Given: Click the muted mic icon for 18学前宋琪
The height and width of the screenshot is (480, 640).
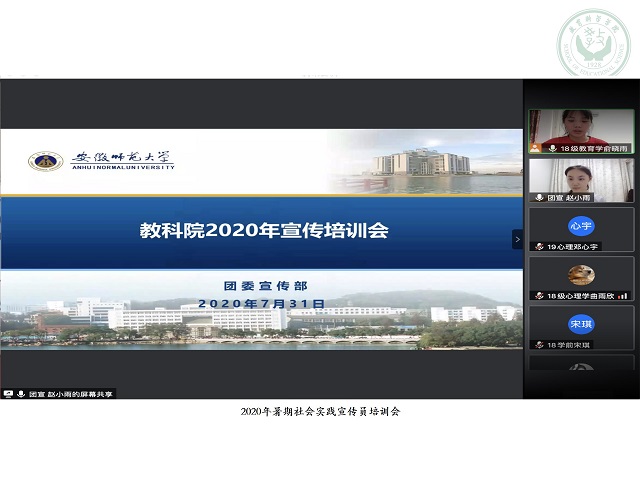Looking at the screenshot, I should click(539, 344).
